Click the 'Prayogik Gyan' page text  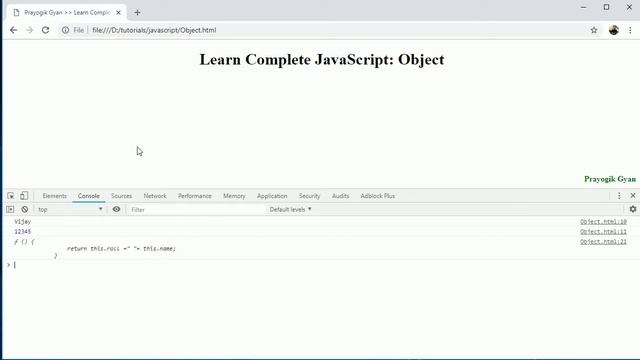point(610,179)
